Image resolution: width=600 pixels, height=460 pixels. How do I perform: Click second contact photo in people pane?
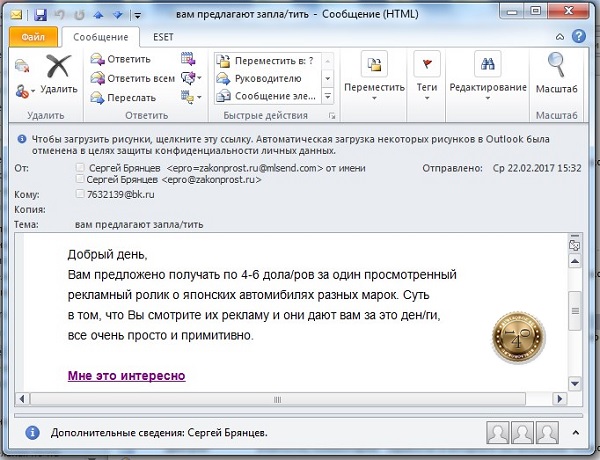click(x=522, y=432)
